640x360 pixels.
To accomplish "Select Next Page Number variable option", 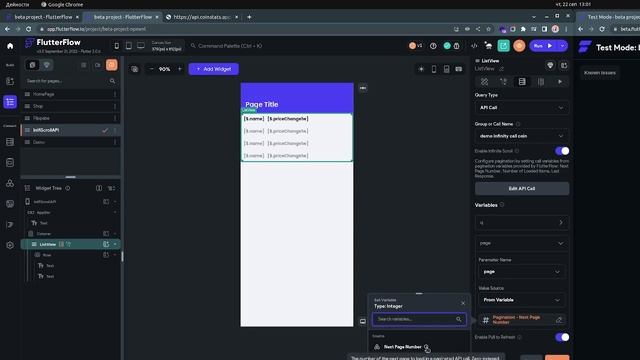I will pos(402,347).
